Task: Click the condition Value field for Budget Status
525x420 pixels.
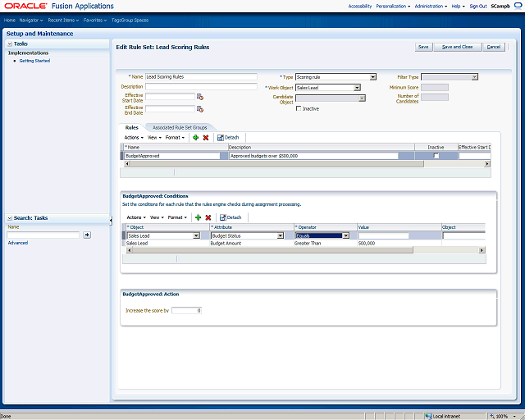Action: pos(384,235)
